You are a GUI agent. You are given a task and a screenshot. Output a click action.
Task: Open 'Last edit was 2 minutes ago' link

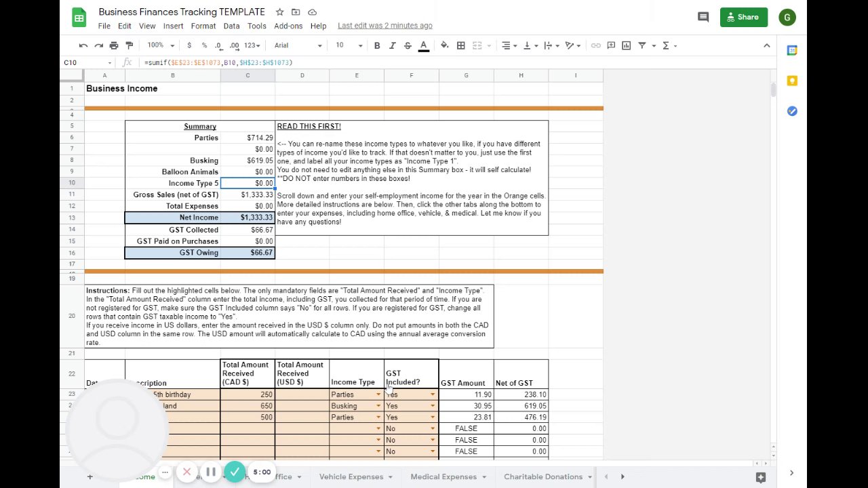click(384, 26)
